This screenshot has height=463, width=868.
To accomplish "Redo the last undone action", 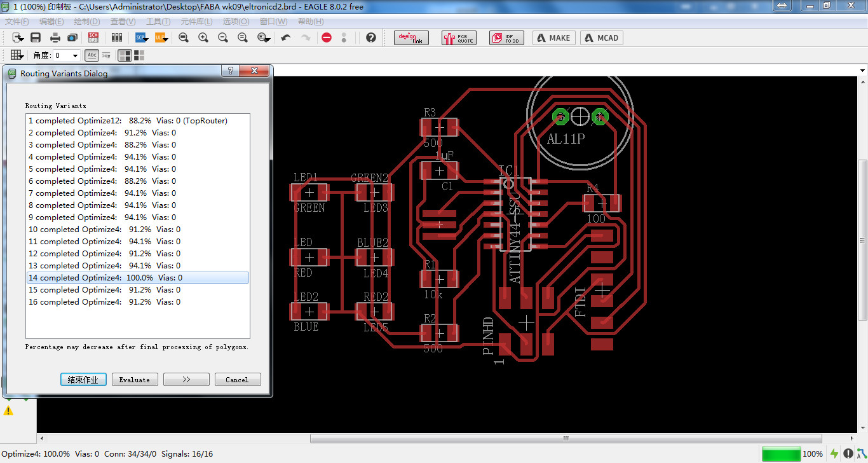I will [x=306, y=38].
